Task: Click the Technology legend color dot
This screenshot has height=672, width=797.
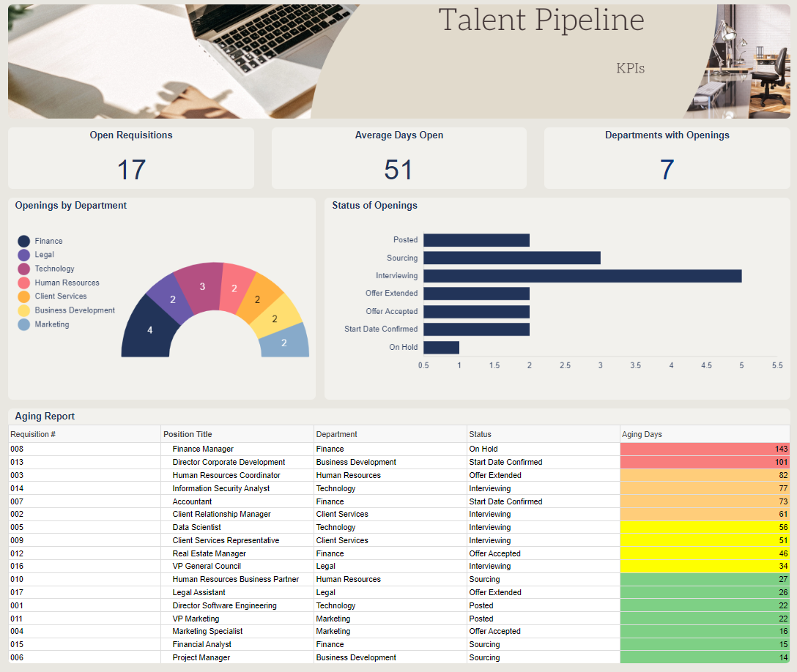Action: point(24,269)
